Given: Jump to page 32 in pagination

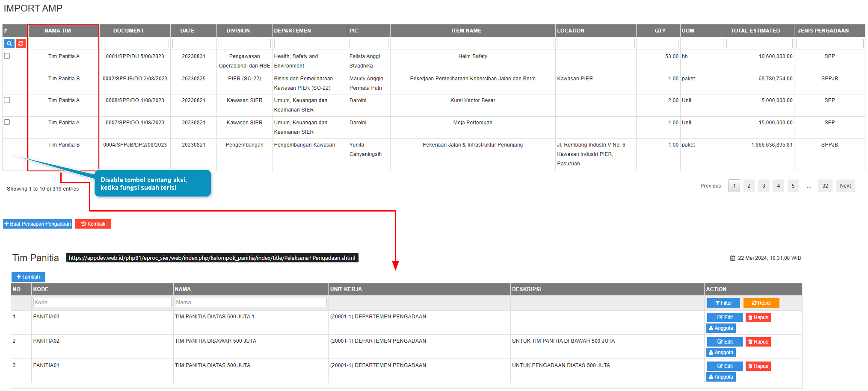Looking at the screenshot, I should (825, 186).
